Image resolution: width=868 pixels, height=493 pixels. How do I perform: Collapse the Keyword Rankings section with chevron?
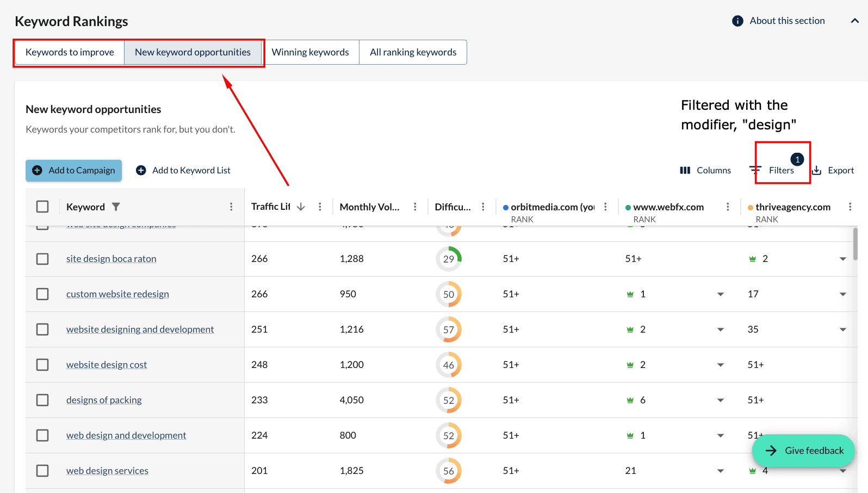tap(855, 21)
